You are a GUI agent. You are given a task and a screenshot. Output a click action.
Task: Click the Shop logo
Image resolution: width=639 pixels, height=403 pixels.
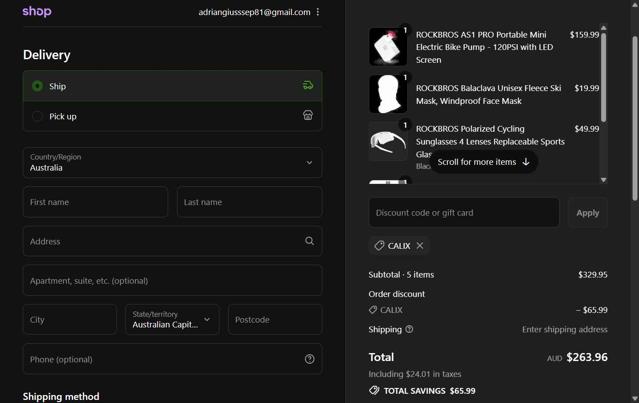[x=37, y=11]
